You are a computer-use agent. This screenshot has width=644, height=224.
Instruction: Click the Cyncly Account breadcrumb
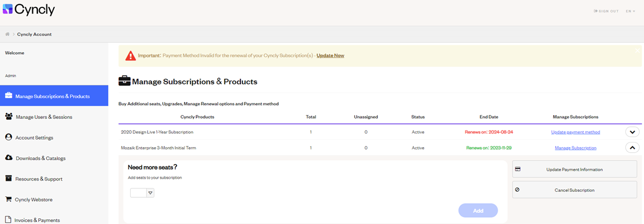pyautogui.click(x=34, y=34)
